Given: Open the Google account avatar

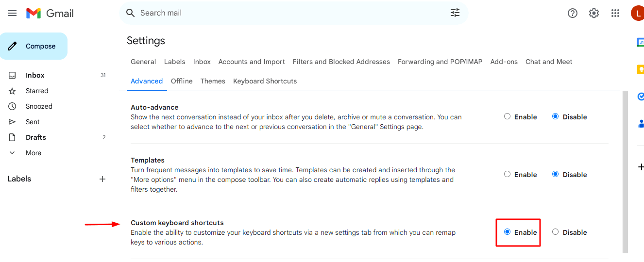Looking at the screenshot, I should pyautogui.click(x=637, y=13).
